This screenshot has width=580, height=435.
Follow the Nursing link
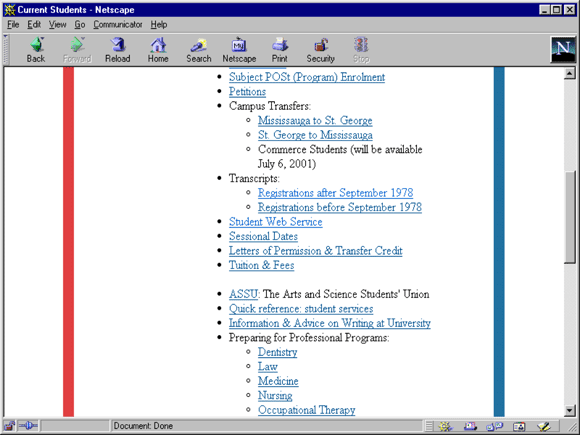(x=275, y=395)
